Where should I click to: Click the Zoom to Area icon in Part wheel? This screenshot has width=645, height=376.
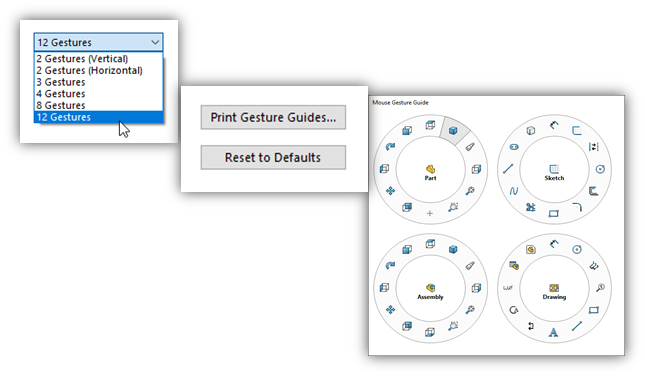tap(453, 207)
